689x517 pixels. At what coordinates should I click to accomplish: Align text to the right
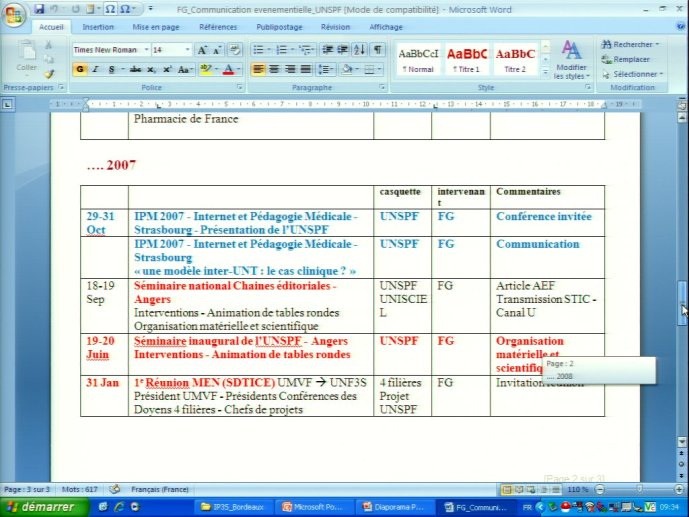pos(290,69)
